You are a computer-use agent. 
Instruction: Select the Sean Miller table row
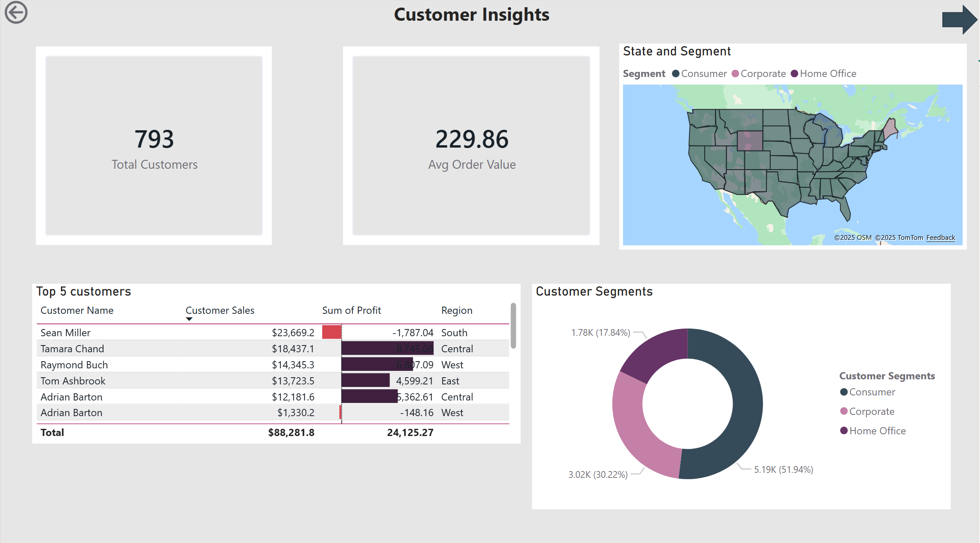click(273, 333)
